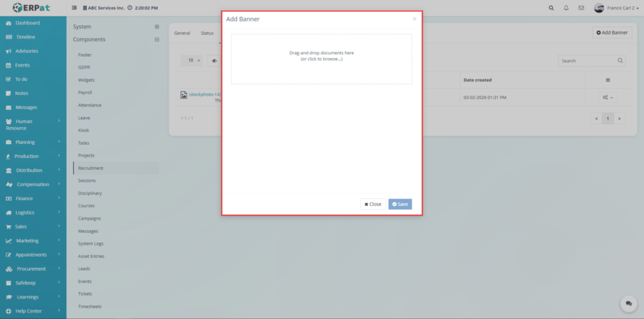
Task: Open the banner row gear actions dropdown
Action: pyautogui.click(x=608, y=98)
